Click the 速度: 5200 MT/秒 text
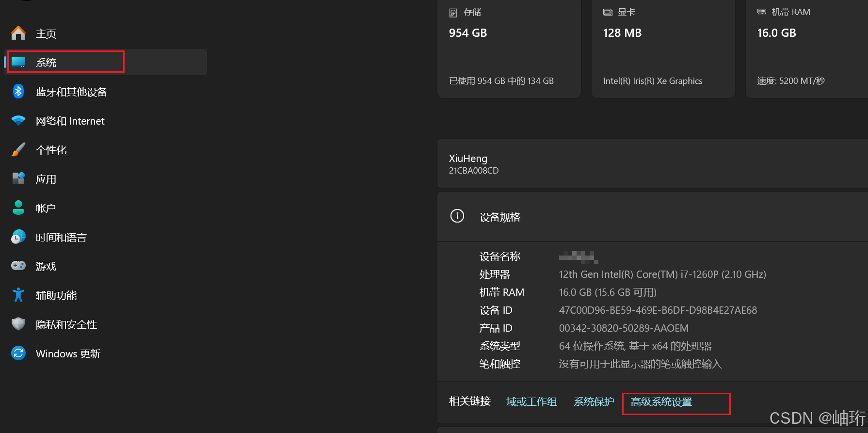Image resolution: width=868 pixels, height=433 pixels. tap(791, 81)
